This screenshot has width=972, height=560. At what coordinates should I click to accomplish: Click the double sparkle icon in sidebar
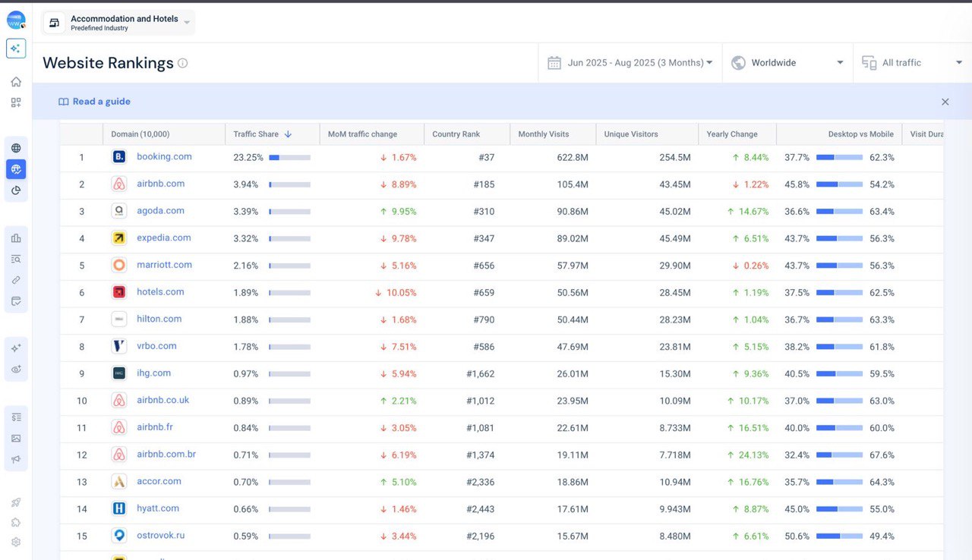point(16,348)
